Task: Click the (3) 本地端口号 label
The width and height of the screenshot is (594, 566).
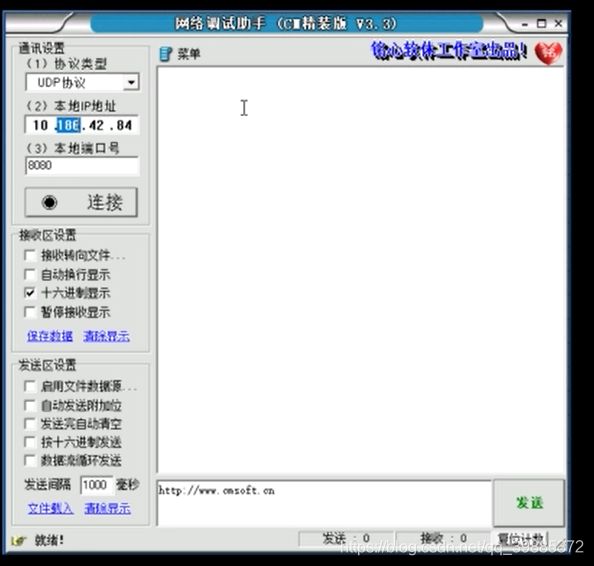Action: pos(72,148)
